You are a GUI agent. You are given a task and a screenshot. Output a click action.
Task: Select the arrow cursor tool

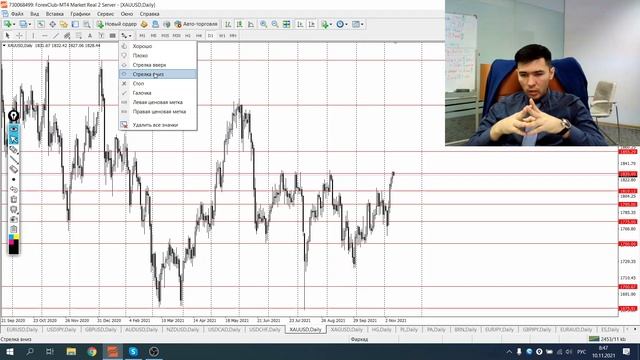click(7, 36)
